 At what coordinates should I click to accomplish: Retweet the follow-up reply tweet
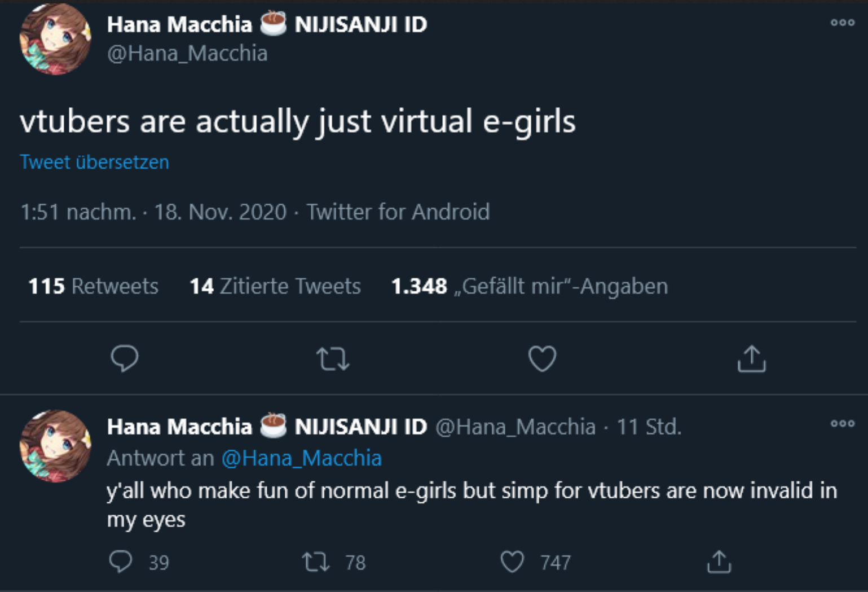(316, 562)
